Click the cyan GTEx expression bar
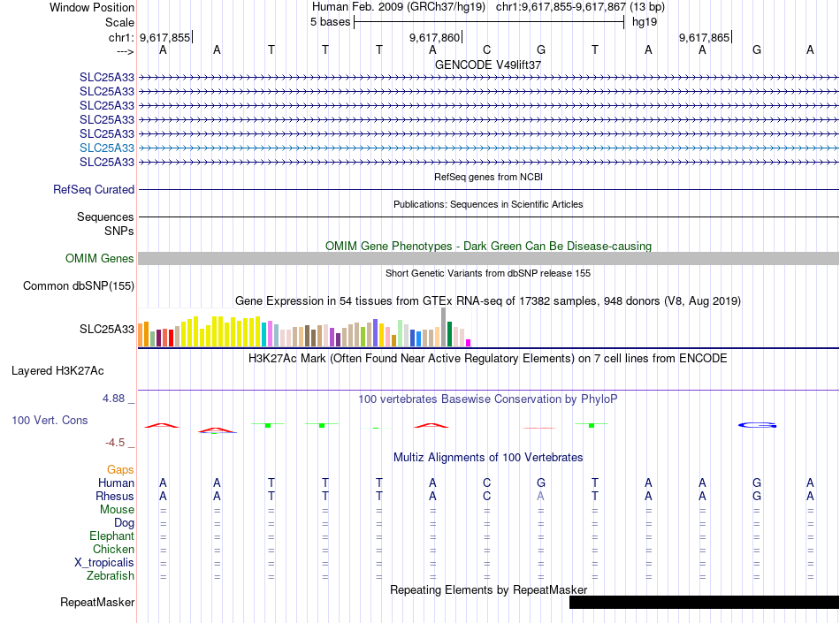This screenshot has height=623, width=840. [264, 335]
